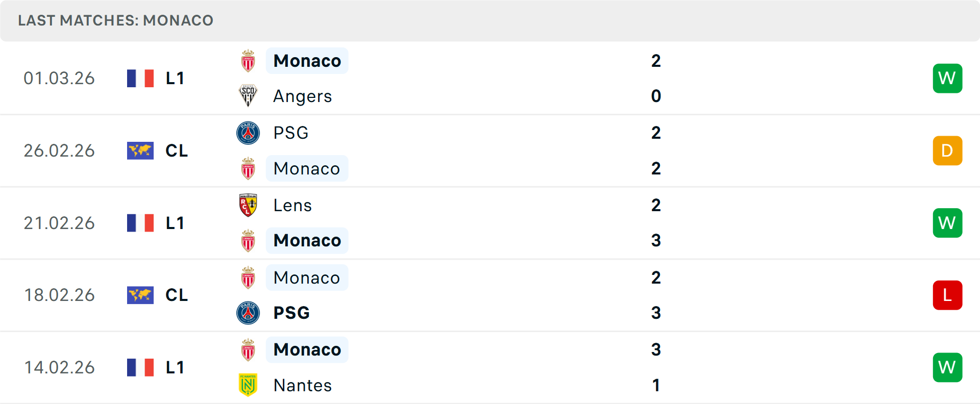Click the red L result badge
Viewport: 980px width, 404px height.
click(x=947, y=295)
